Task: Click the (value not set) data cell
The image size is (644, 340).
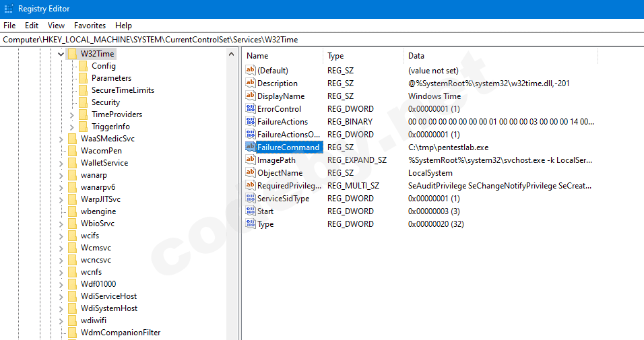Action: click(433, 71)
